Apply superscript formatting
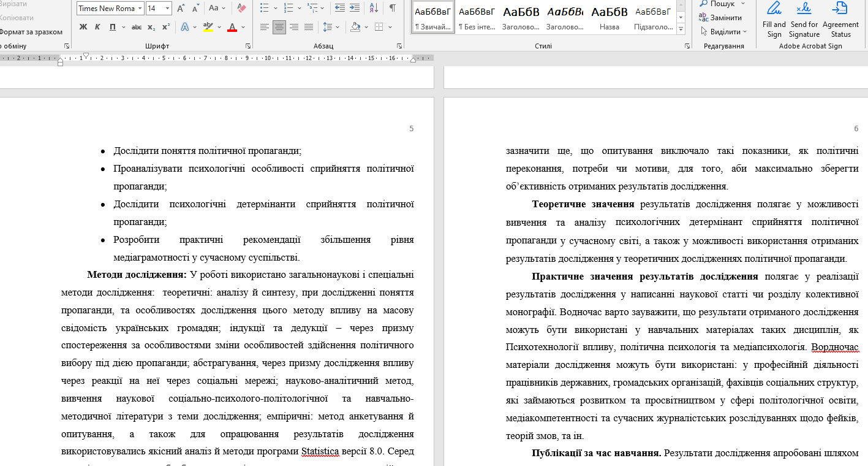 coord(165,27)
